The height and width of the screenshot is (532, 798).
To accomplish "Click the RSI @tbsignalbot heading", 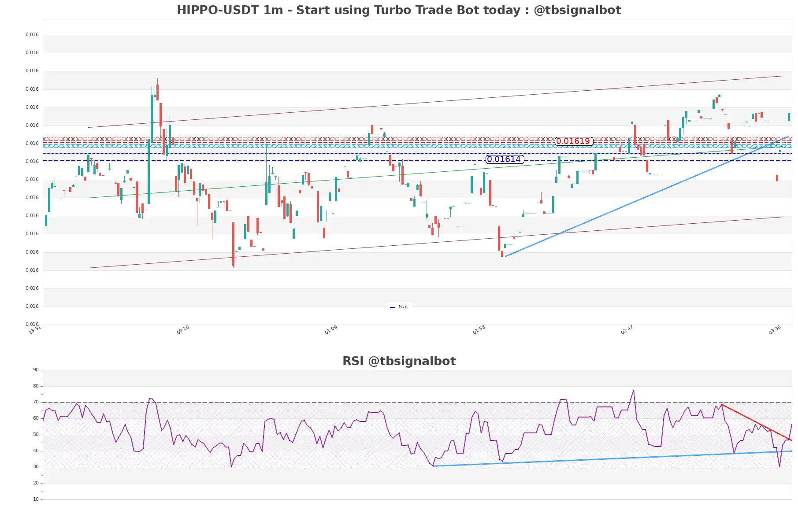I will tap(399, 361).
